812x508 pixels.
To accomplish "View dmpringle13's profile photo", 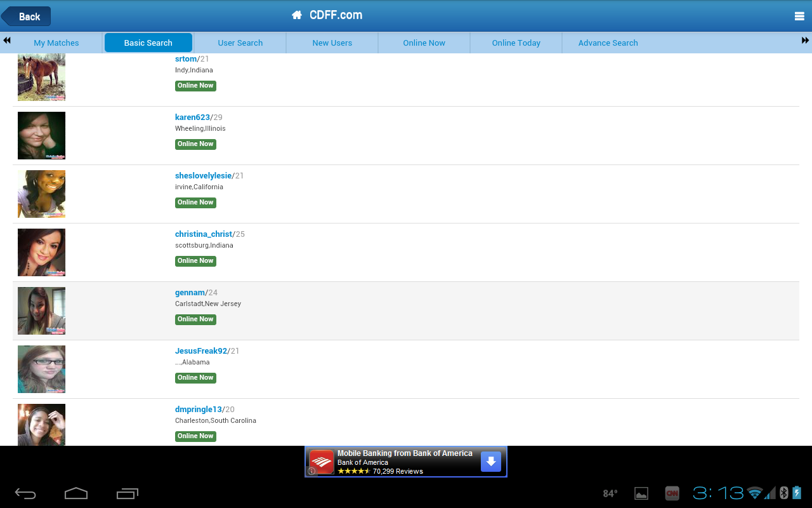I will [41, 425].
